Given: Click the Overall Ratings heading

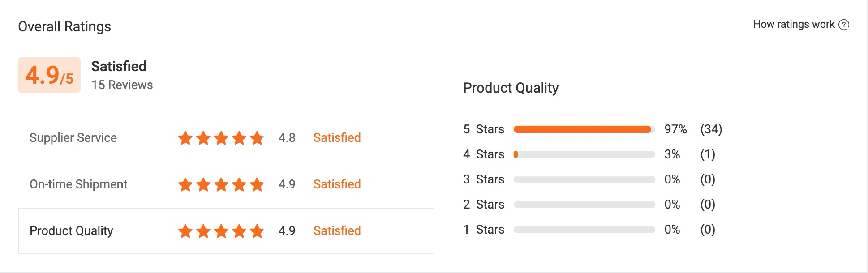Looking at the screenshot, I should pyautogui.click(x=64, y=27).
